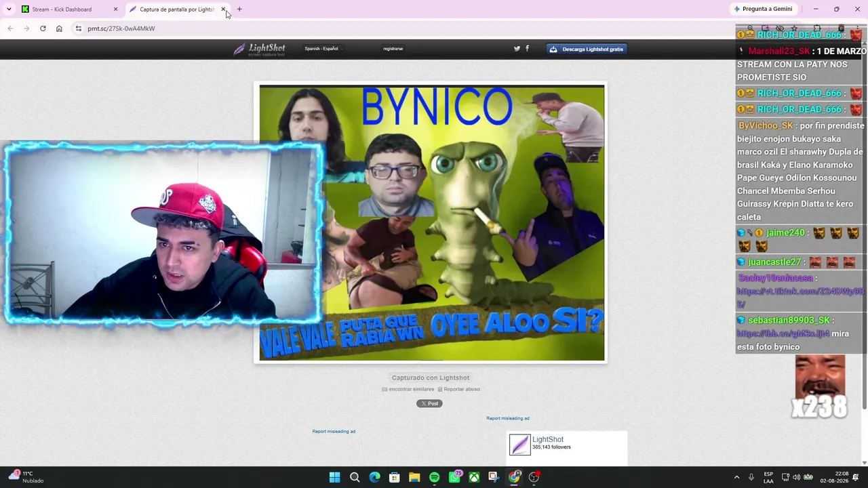This screenshot has height=488, width=868.
Task: Open Snipping Tool from the taskbar
Action: point(494,477)
